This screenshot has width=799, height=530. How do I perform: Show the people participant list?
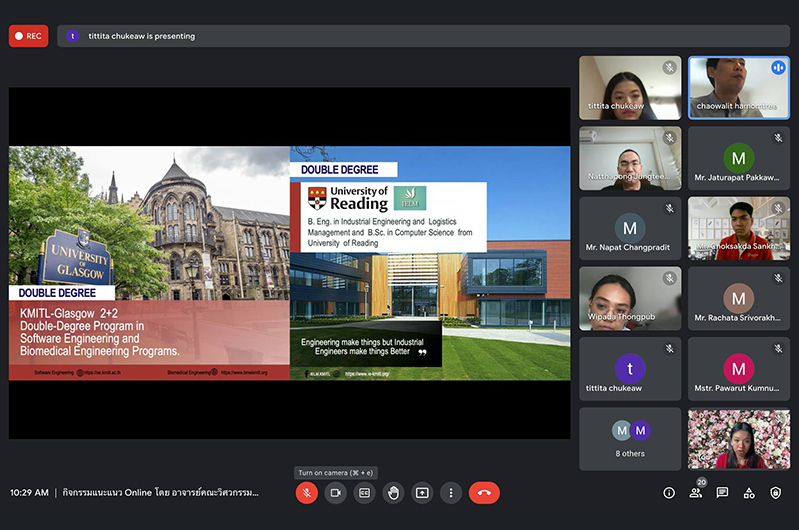(695, 493)
